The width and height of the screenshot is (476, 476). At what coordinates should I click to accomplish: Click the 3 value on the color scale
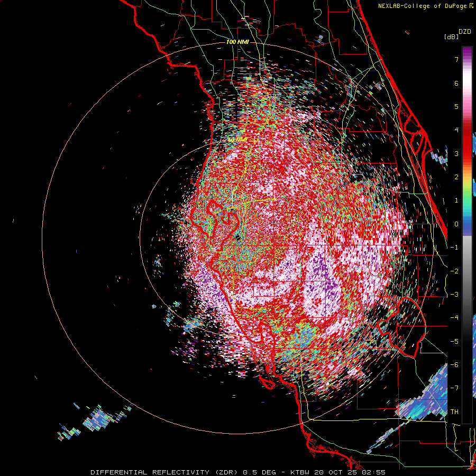pyautogui.click(x=456, y=153)
